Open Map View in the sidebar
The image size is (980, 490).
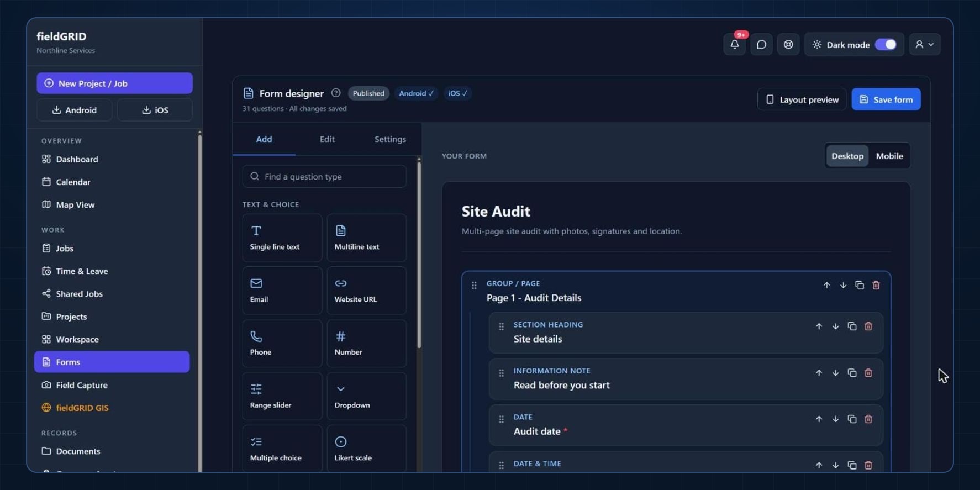pyautogui.click(x=112, y=204)
